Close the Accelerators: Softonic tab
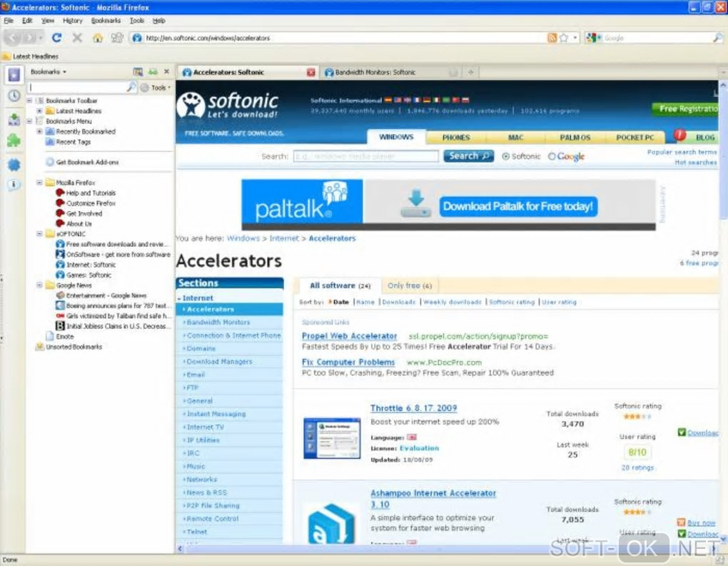Viewport: 728px width, 566px height. click(310, 72)
